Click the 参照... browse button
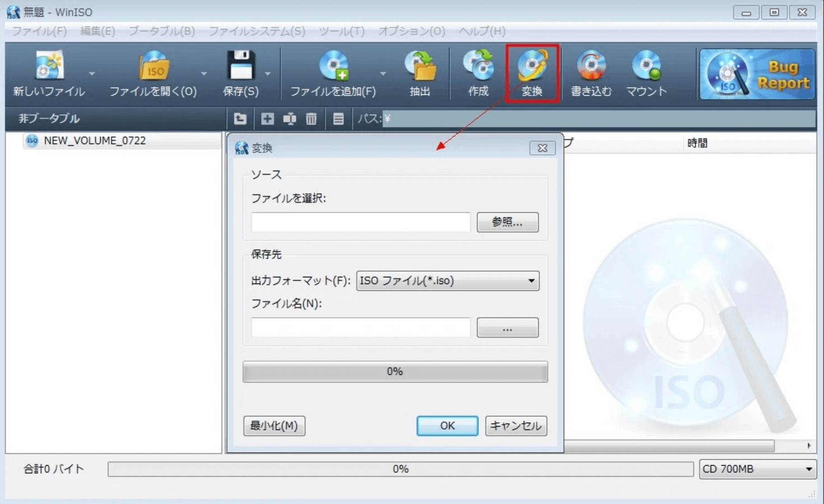Viewport: 824px width, 504px height. click(x=507, y=222)
